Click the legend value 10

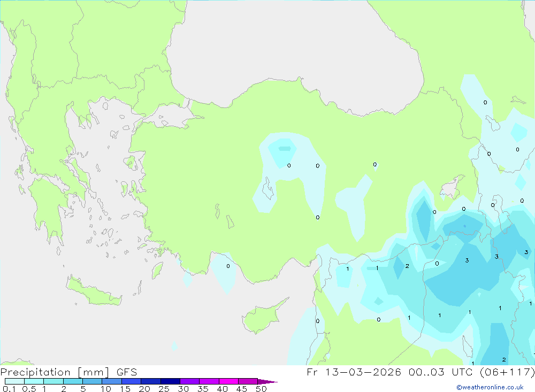pos(106,389)
